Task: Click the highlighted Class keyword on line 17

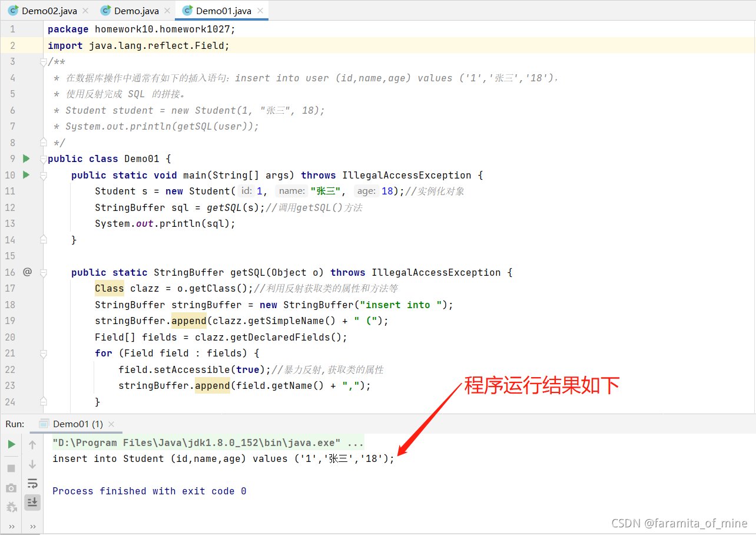Action: [110, 288]
